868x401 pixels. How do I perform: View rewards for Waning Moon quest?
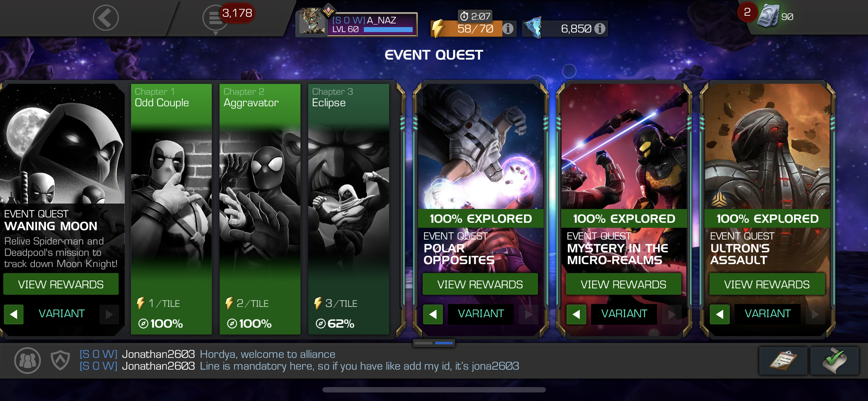coord(61,284)
